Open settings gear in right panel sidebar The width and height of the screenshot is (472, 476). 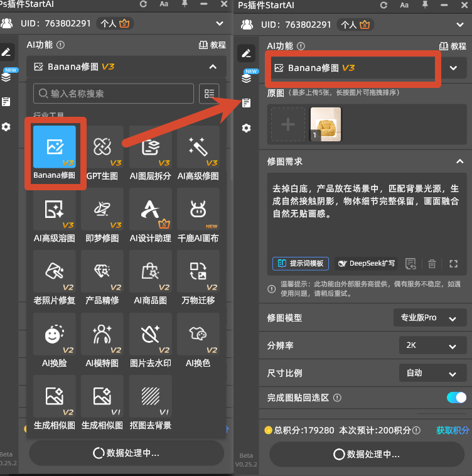tap(246, 128)
